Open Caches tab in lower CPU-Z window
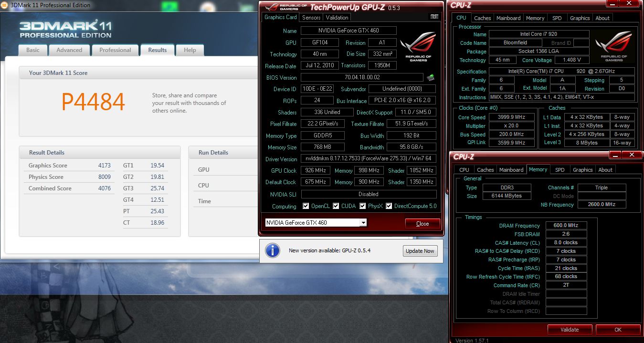 pyautogui.click(x=486, y=170)
